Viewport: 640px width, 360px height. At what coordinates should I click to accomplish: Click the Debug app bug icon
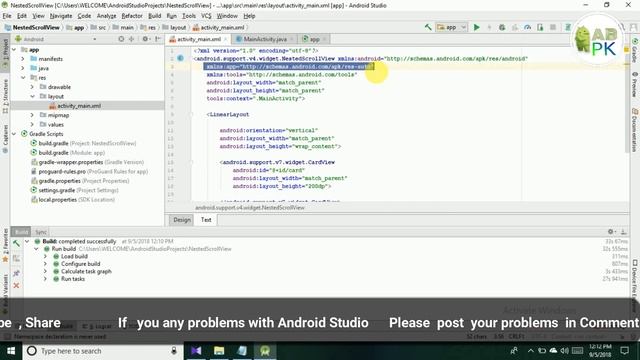[x=502, y=27]
